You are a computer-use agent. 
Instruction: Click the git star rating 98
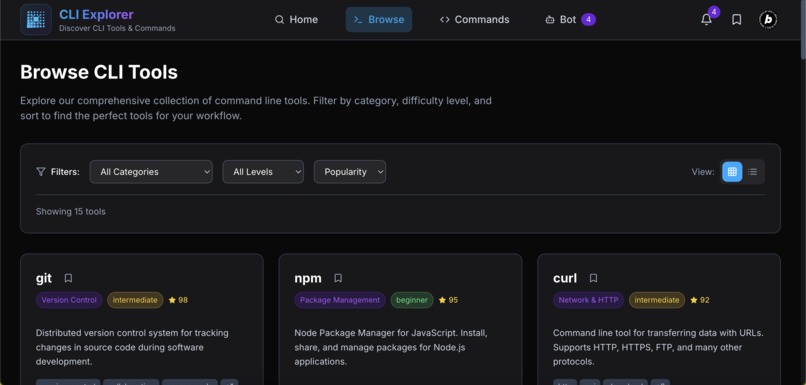(x=178, y=300)
